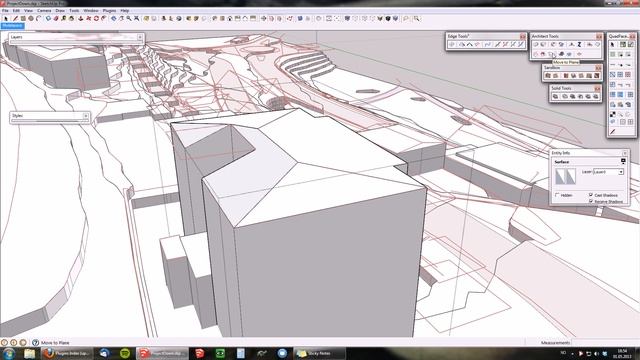Choose the Rotate tool
This screenshot has width=640, height=360.
(x=96, y=18)
